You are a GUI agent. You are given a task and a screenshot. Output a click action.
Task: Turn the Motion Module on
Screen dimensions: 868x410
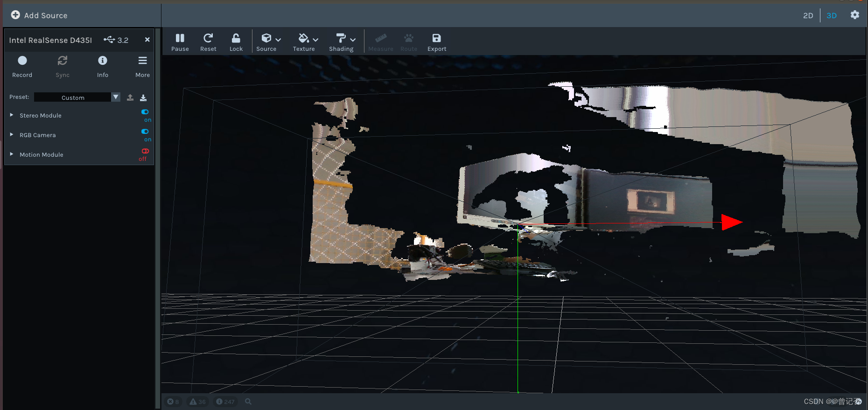point(145,151)
